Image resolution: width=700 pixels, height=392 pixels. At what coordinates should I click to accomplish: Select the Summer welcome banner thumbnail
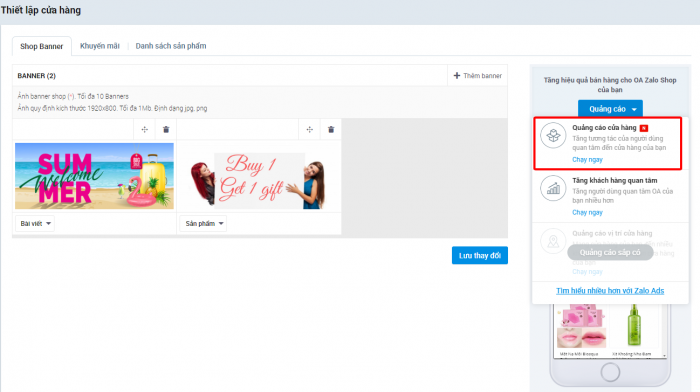point(94,176)
